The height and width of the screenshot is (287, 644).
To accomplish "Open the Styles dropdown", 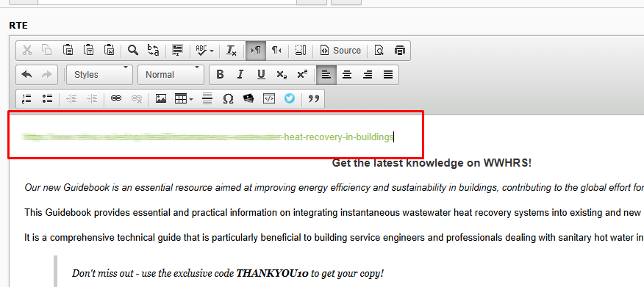I will [100, 75].
